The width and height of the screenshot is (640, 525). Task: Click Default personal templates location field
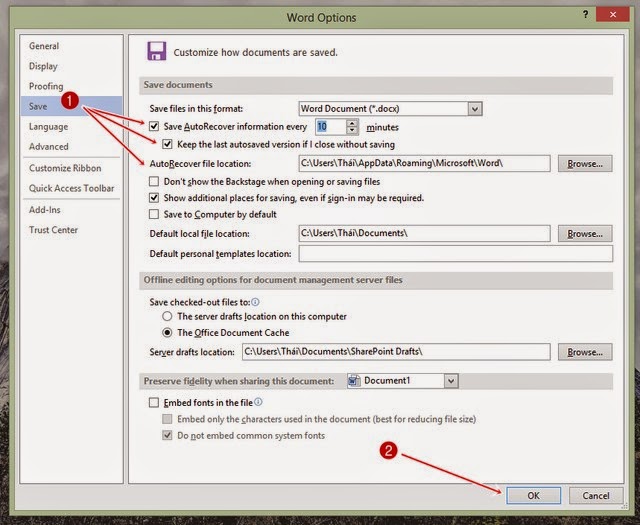click(x=456, y=254)
